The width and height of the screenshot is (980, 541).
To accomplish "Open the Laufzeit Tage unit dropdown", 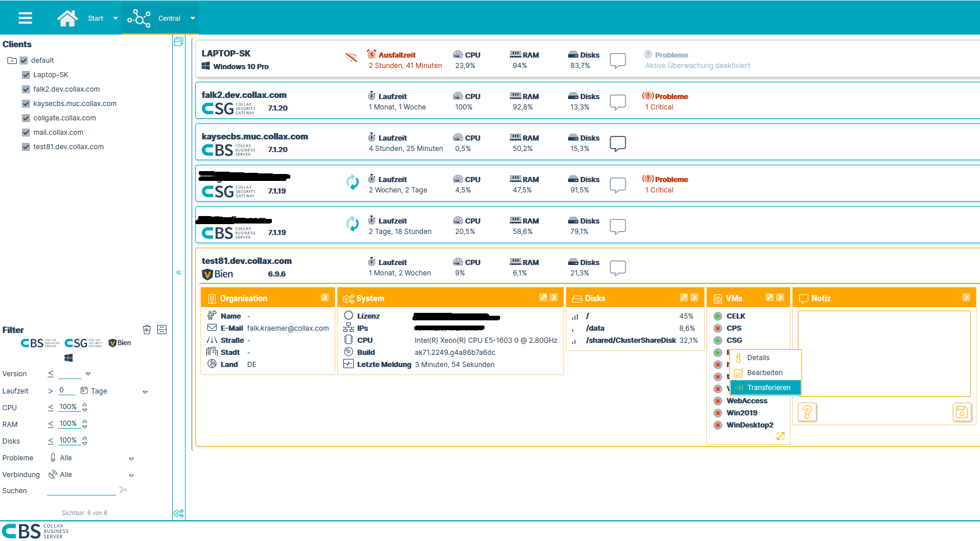I will [x=145, y=392].
